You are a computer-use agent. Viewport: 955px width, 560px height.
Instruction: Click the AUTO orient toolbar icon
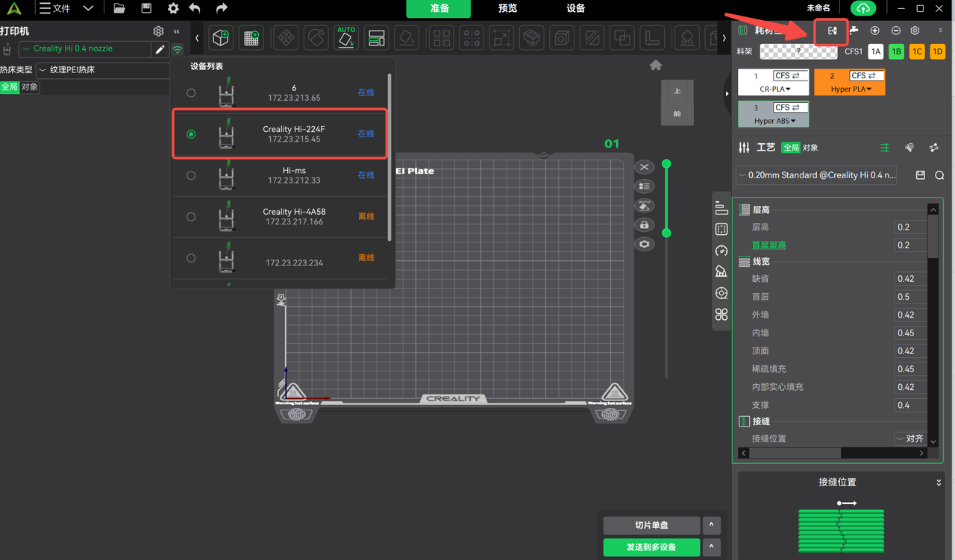click(x=346, y=37)
